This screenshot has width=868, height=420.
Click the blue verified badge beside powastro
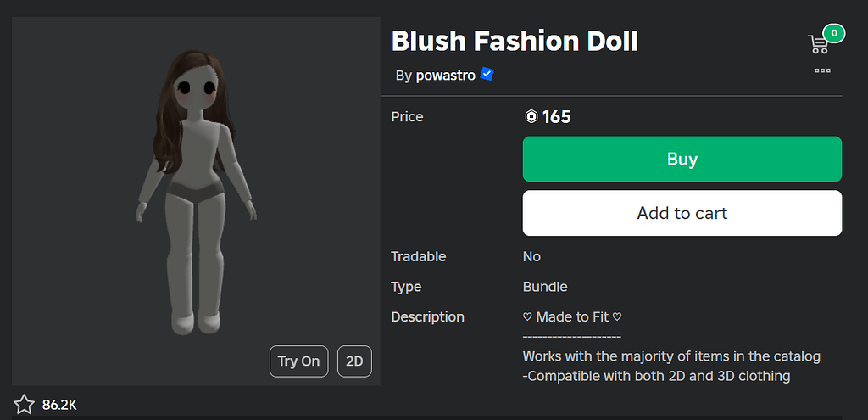(487, 75)
